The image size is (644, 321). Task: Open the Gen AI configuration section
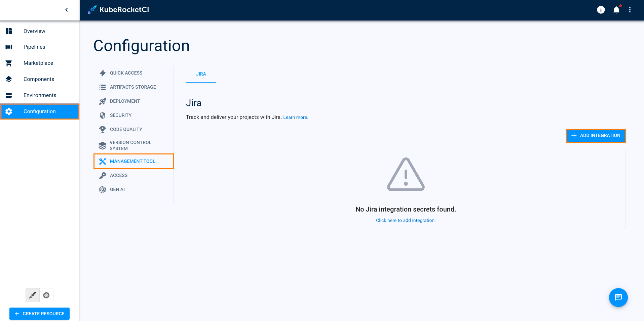[x=117, y=189]
